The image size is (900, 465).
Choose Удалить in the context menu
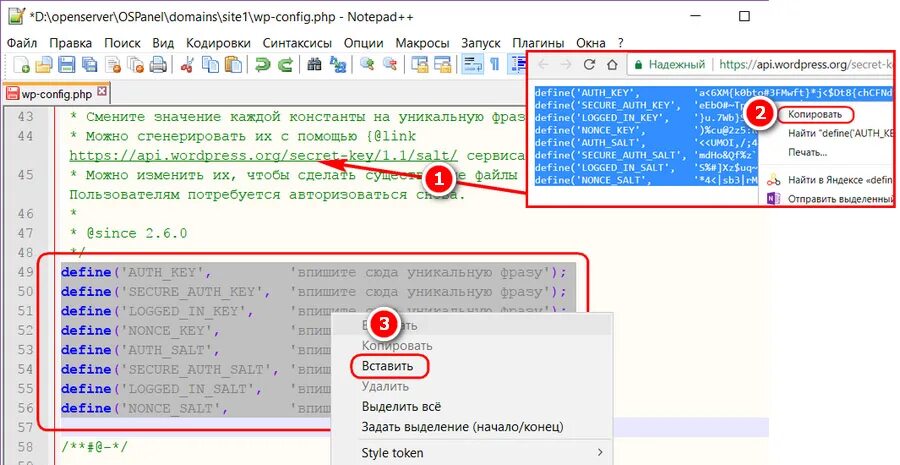coord(387,386)
